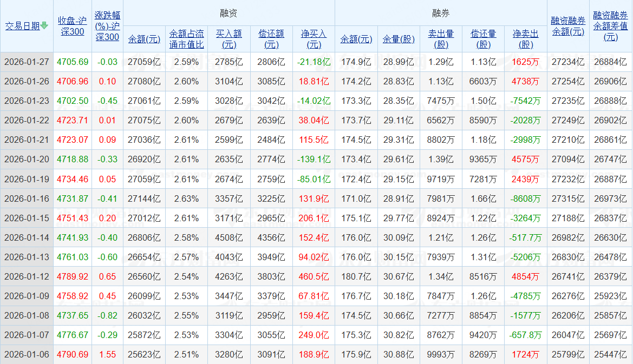
Task: Select date cell 2026-01-13
Action: (27, 257)
